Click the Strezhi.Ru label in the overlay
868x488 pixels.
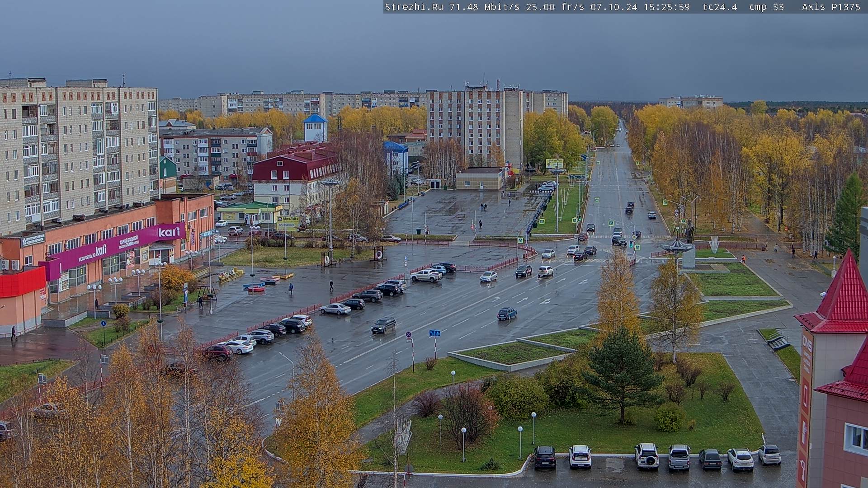pos(414,7)
